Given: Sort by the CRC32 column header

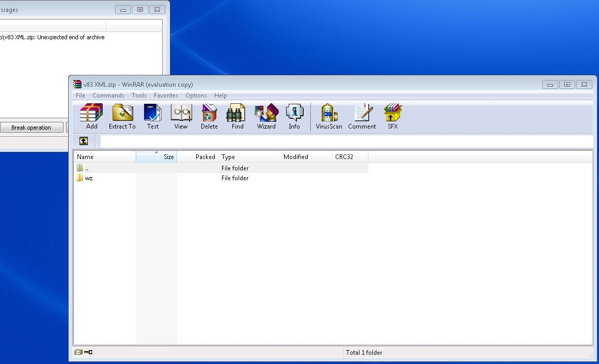Looking at the screenshot, I should click(x=350, y=156).
